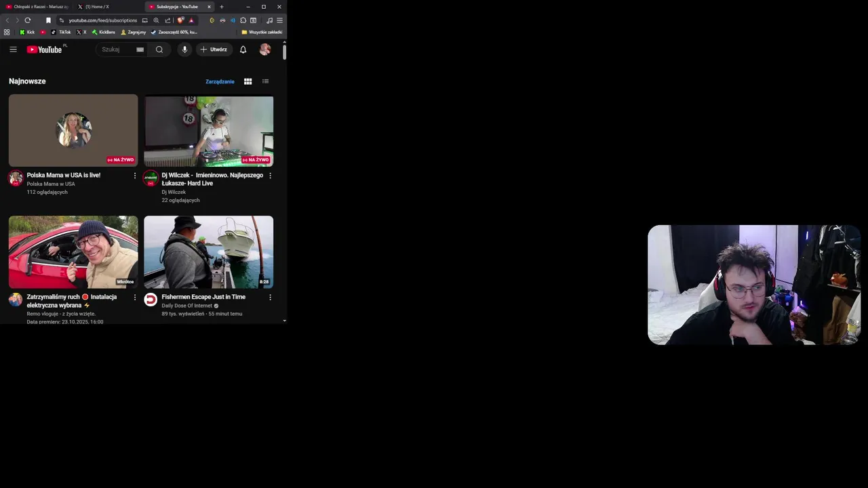Open the browser main menu (three lines)
The image size is (868, 488).
(279, 20)
